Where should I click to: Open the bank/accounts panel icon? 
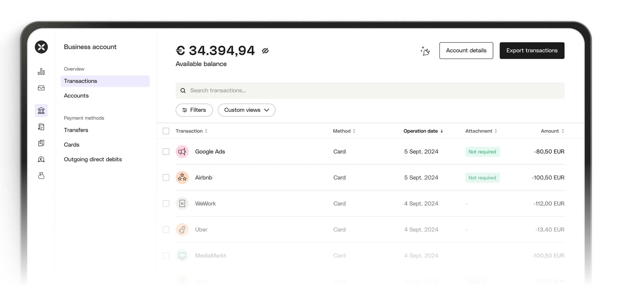coord(41,110)
